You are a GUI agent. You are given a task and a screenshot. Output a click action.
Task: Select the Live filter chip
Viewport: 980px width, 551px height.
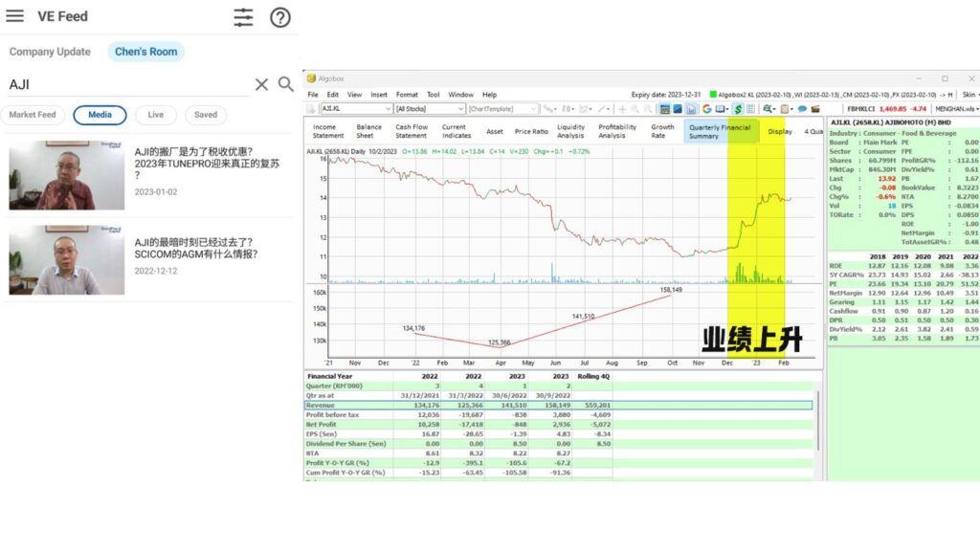click(156, 115)
